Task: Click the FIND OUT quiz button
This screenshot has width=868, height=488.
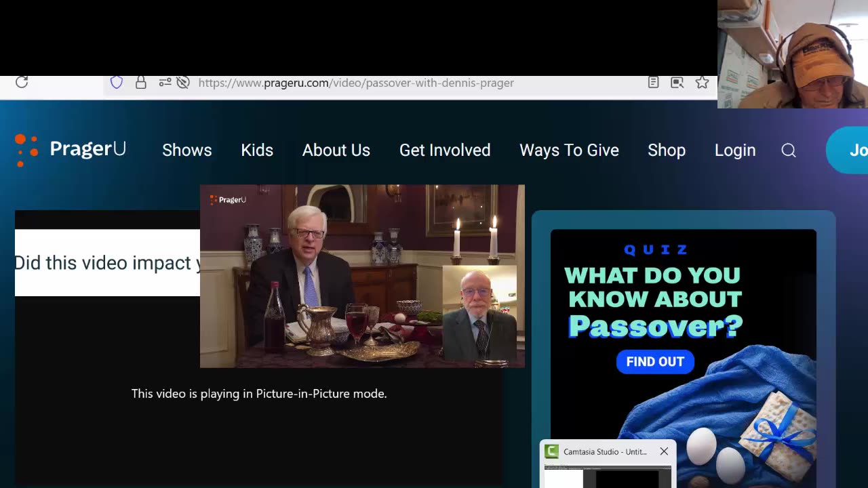Action: (x=655, y=362)
